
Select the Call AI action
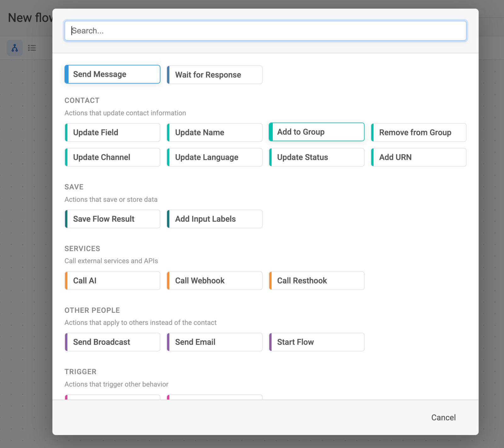click(x=112, y=281)
